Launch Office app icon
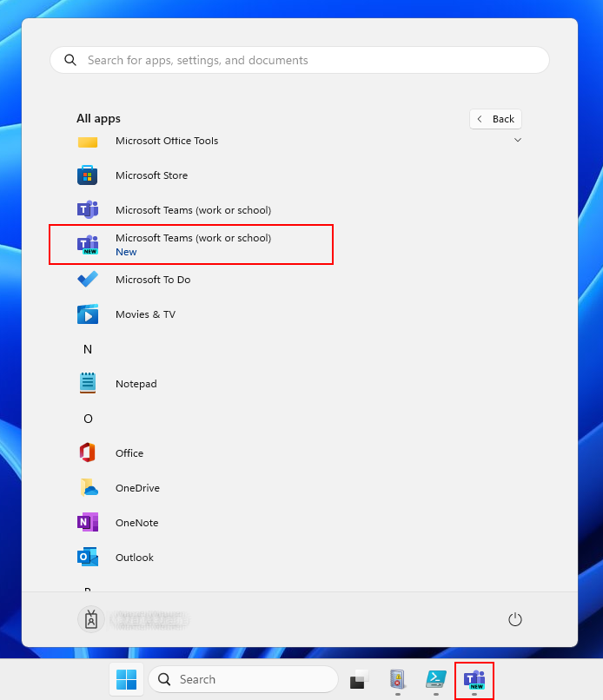Viewport: 603px width, 700px height. [x=88, y=452]
